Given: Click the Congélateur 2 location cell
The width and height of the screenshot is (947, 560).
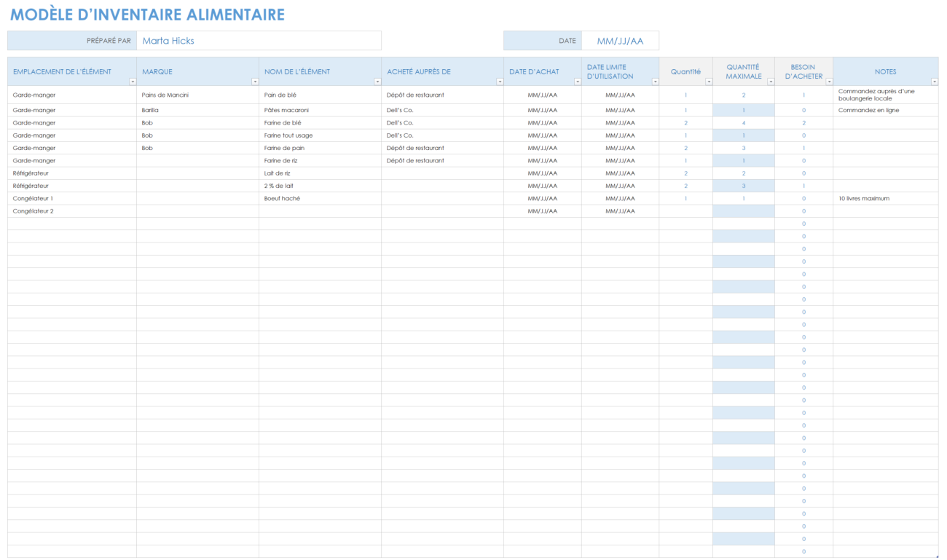Looking at the screenshot, I should tap(33, 211).
